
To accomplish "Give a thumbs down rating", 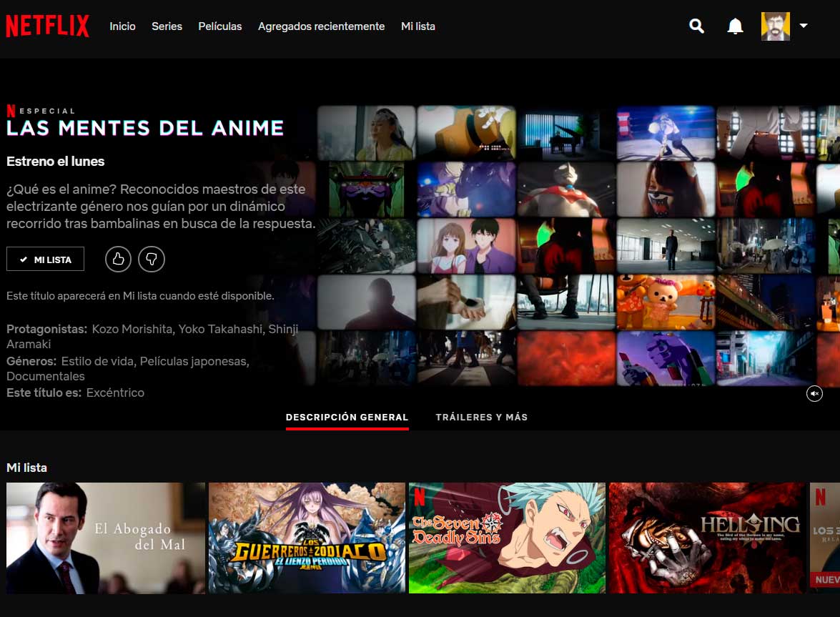I will coord(152,260).
